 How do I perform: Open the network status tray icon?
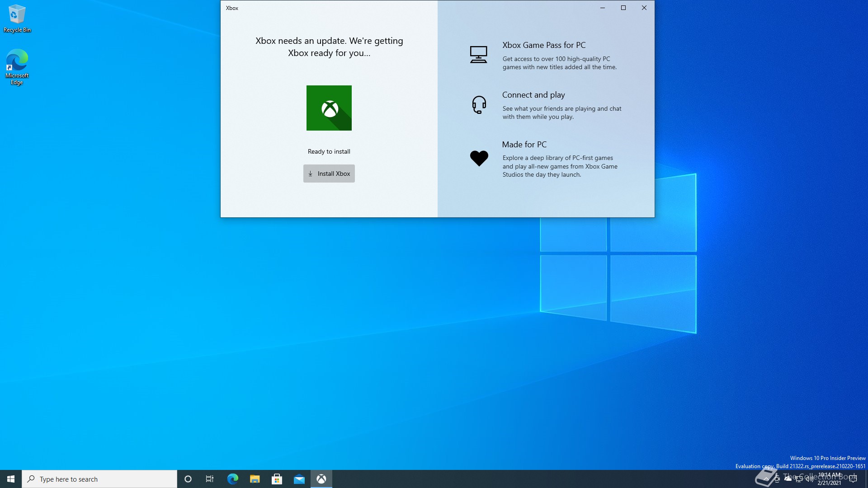[799, 479]
